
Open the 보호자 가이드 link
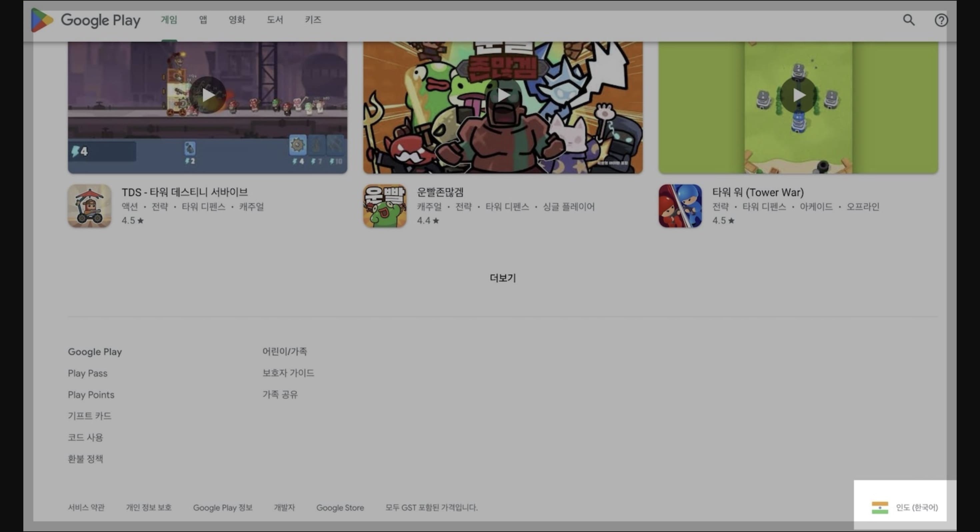[x=288, y=373]
